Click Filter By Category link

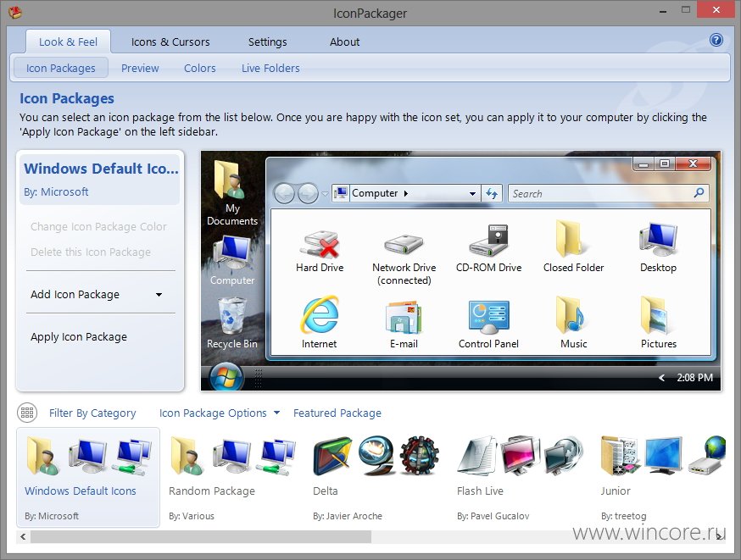92,413
